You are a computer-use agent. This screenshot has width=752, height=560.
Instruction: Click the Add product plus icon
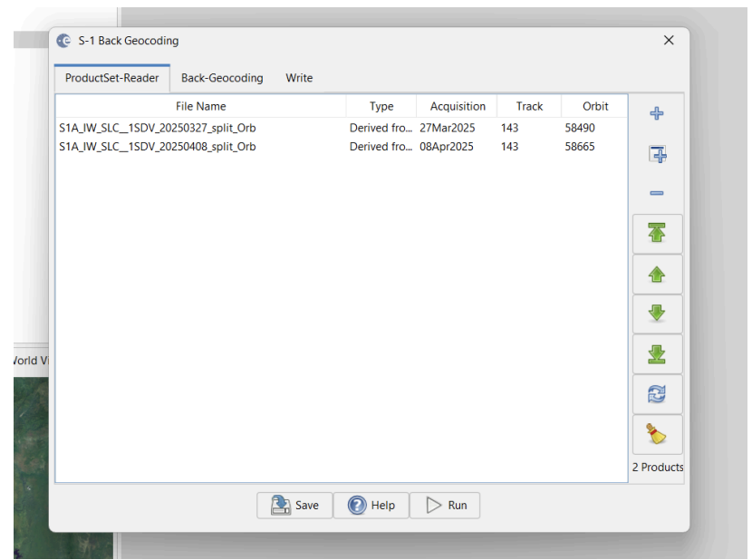click(657, 113)
